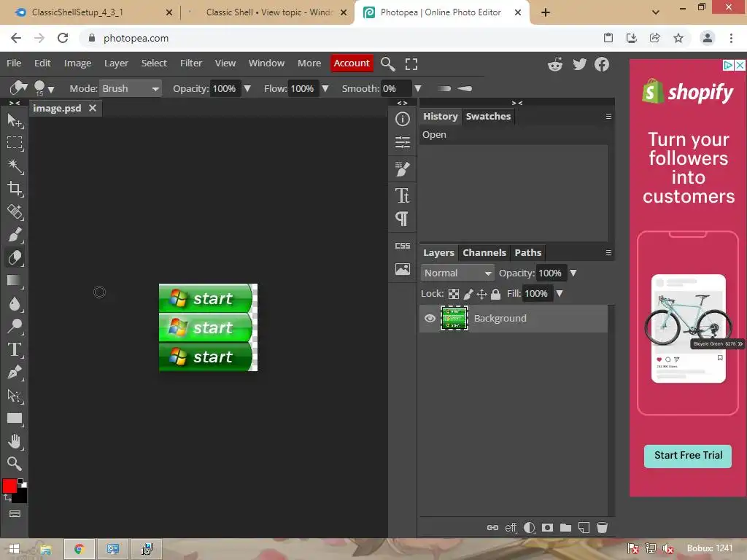Switch to the Channels tab

pyautogui.click(x=484, y=253)
